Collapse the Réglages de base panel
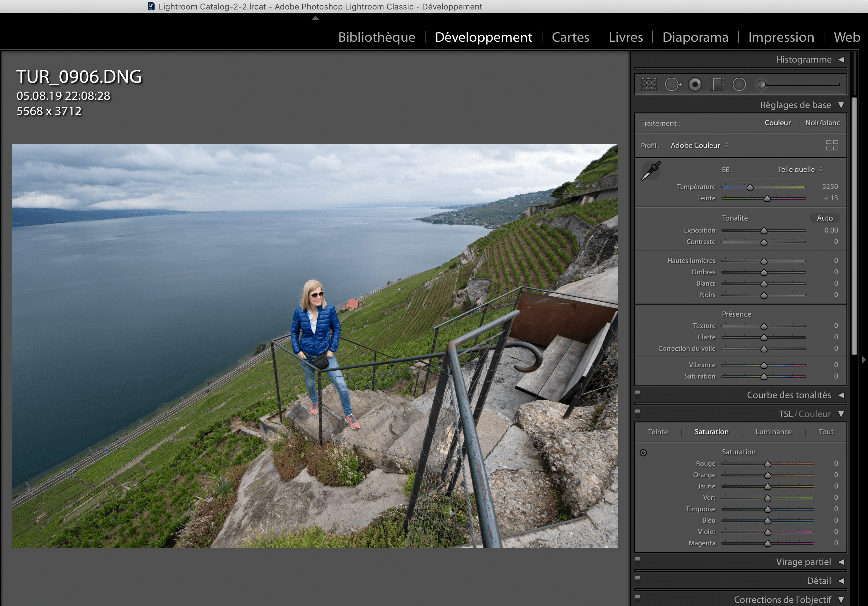This screenshot has width=868, height=606. pyautogui.click(x=841, y=105)
